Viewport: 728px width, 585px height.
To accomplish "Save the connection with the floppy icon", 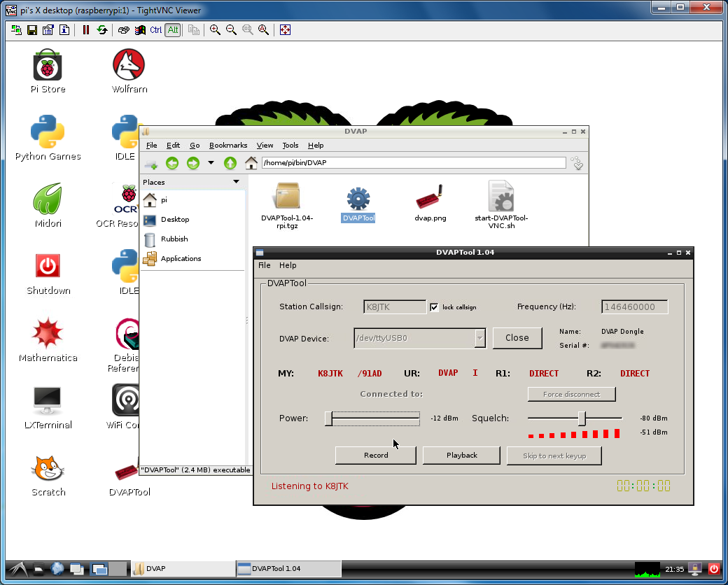I will pos(32,30).
